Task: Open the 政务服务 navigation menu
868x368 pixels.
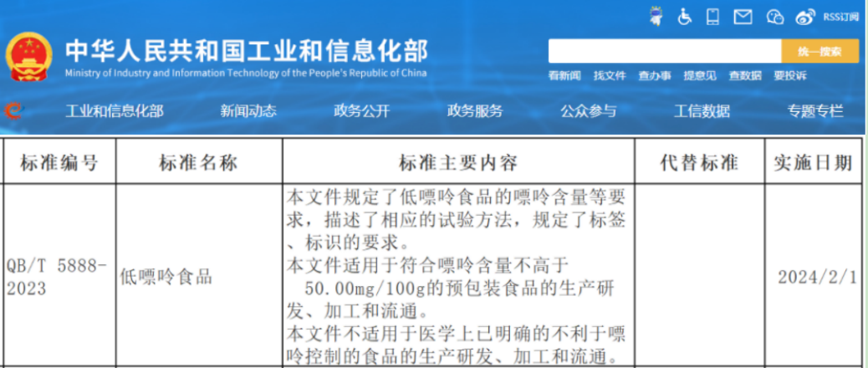Action: pyautogui.click(x=475, y=110)
